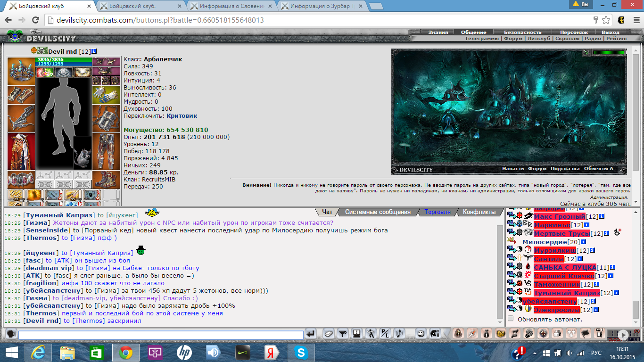Open Системные сообщения tab
This screenshot has height=362, width=644.
(x=378, y=212)
